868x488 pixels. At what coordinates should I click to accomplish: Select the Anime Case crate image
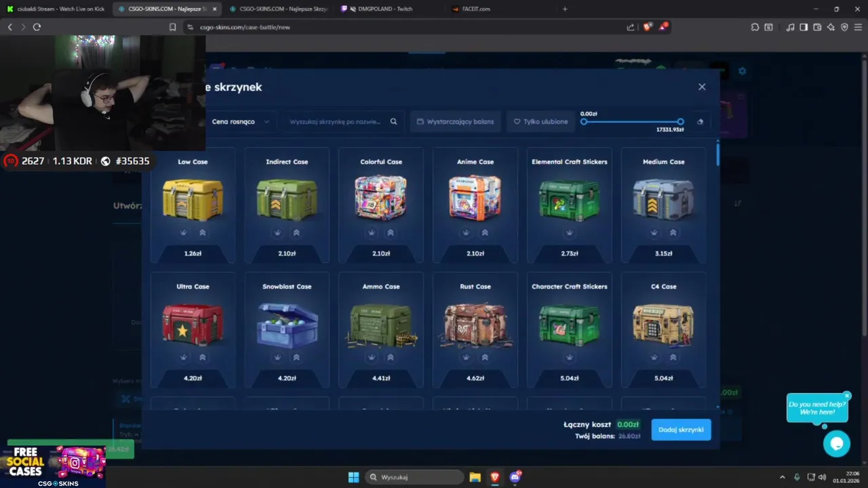click(x=475, y=197)
